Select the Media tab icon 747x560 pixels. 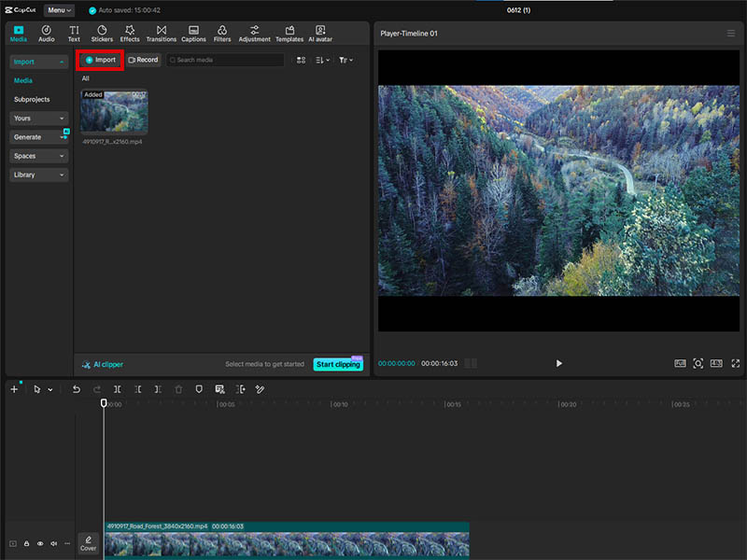coord(19,34)
